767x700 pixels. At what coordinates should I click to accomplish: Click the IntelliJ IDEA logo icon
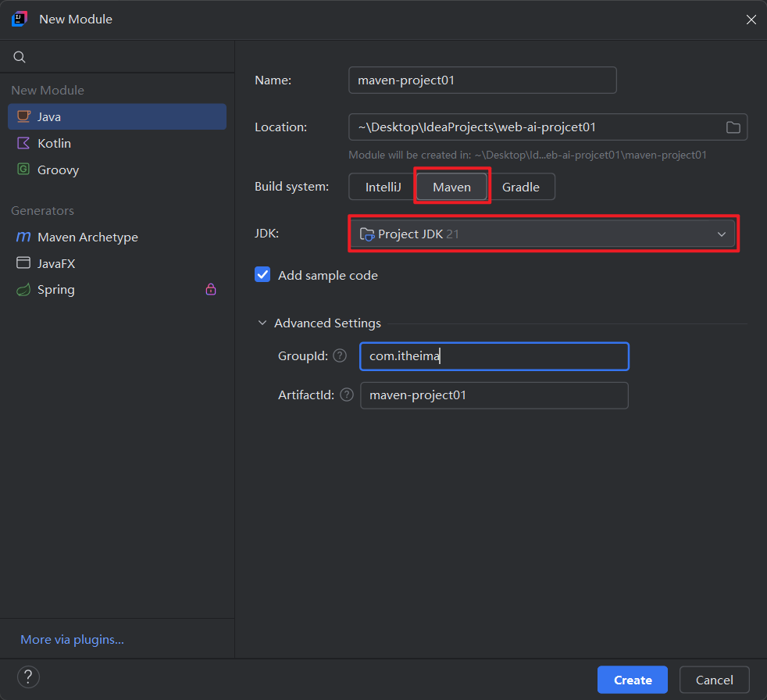(20, 19)
